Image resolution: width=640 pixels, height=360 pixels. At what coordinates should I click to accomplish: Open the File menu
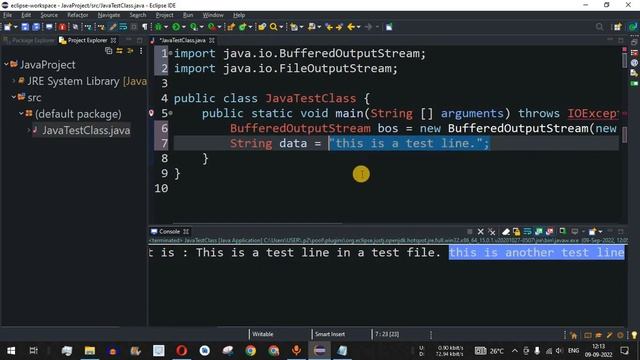[7, 15]
